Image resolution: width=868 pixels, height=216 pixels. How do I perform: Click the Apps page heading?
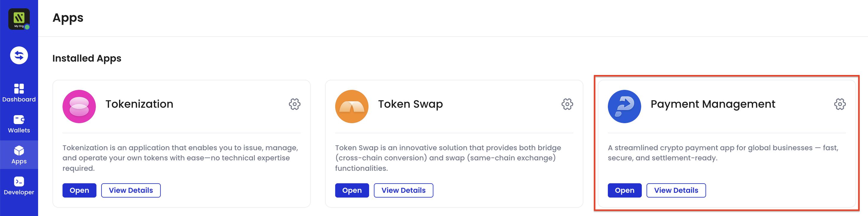pos(68,18)
